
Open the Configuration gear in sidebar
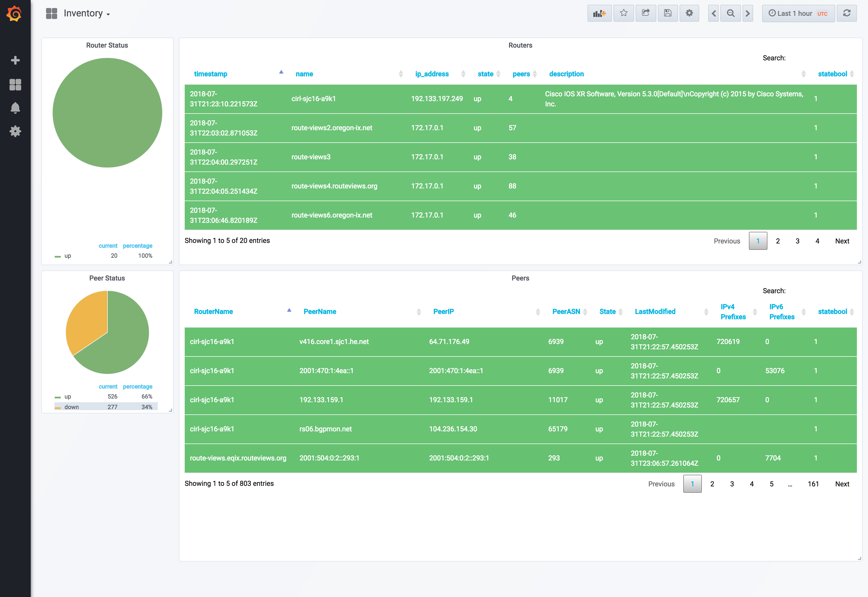(x=15, y=131)
